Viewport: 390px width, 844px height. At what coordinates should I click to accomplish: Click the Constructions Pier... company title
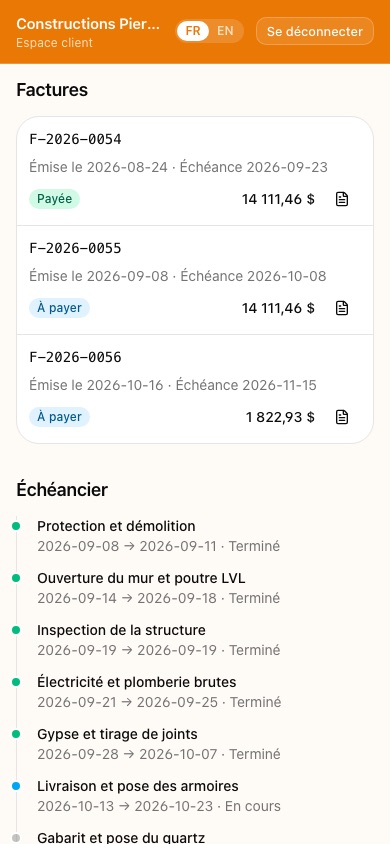tap(88, 24)
